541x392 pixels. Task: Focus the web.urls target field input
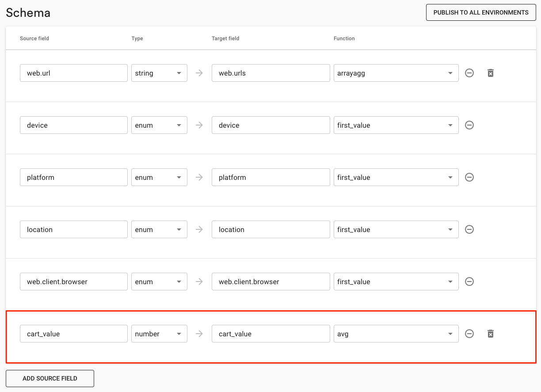tap(271, 73)
